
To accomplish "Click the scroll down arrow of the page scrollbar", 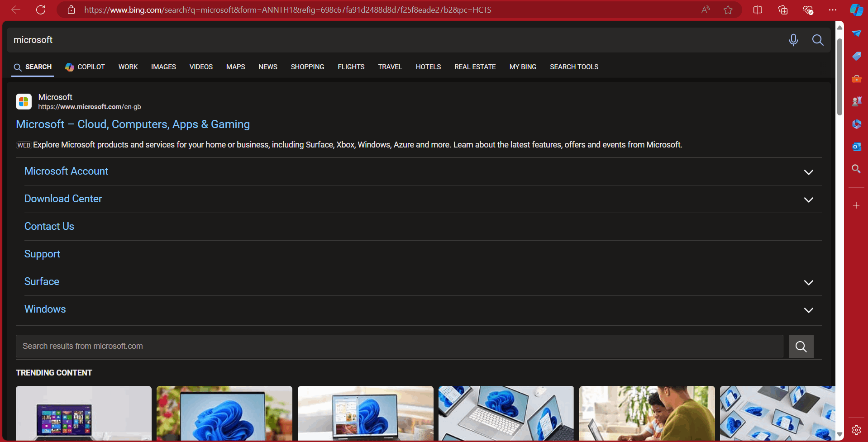I will click(x=839, y=435).
